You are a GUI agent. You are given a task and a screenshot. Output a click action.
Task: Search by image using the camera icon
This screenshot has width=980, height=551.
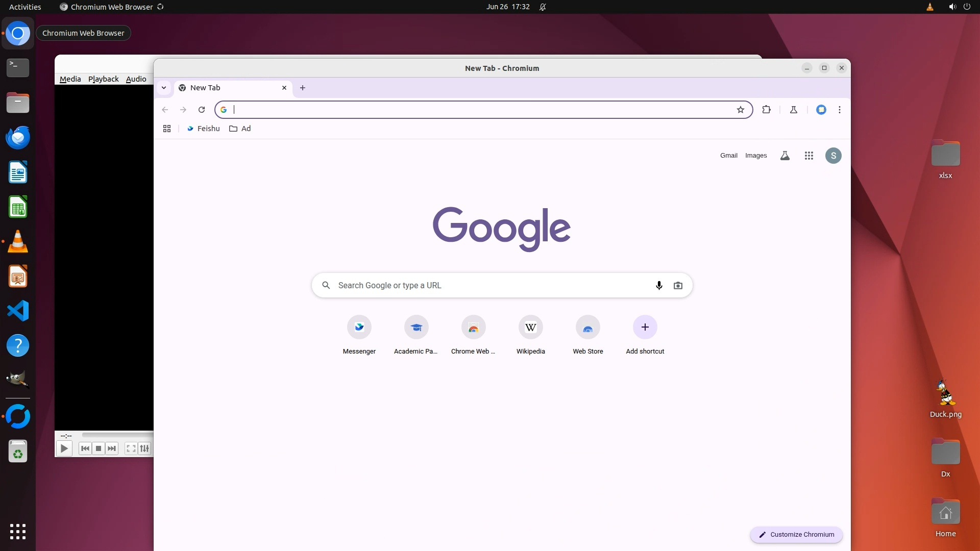click(x=678, y=286)
